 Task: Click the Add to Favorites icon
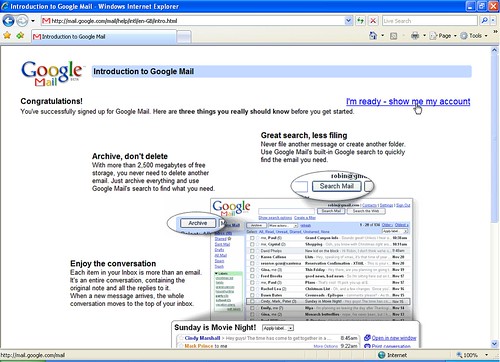(x=20, y=35)
